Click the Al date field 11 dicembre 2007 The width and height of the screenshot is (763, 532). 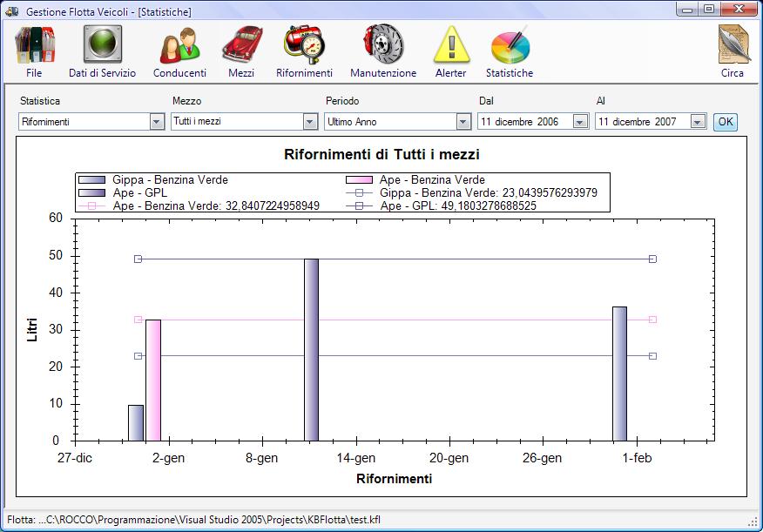point(651,122)
